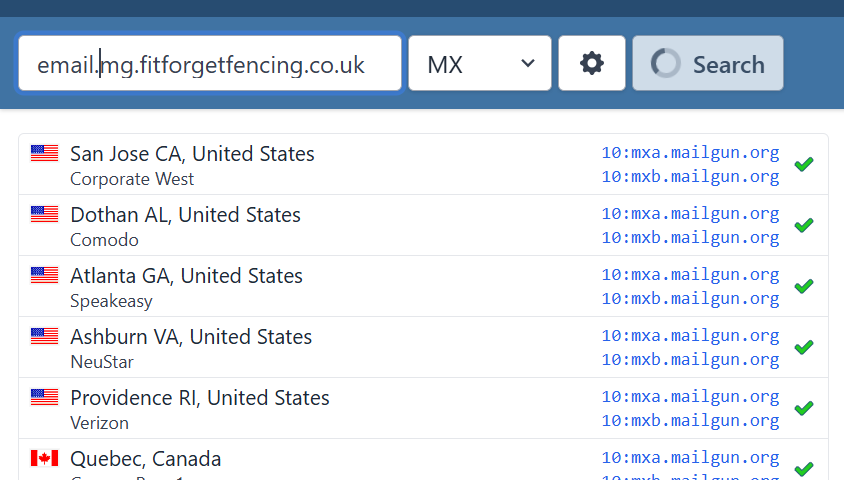Click the Ashburn VA US flag icon
The height and width of the screenshot is (480, 844).
coord(44,337)
